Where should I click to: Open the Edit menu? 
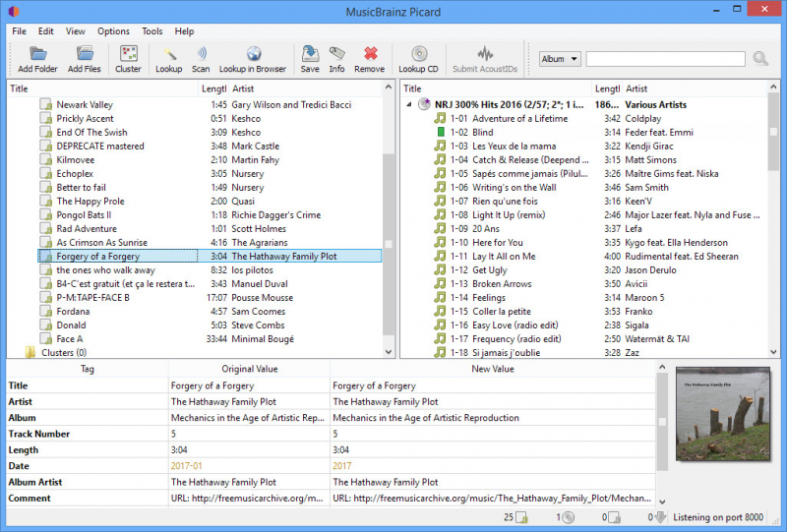tap(45, 31)
